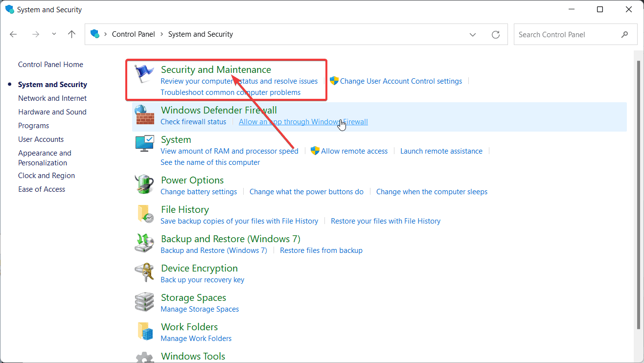The image size is (644, 363).
Task: Open Hardware and Sound category
Action: [x=52, y=112]
